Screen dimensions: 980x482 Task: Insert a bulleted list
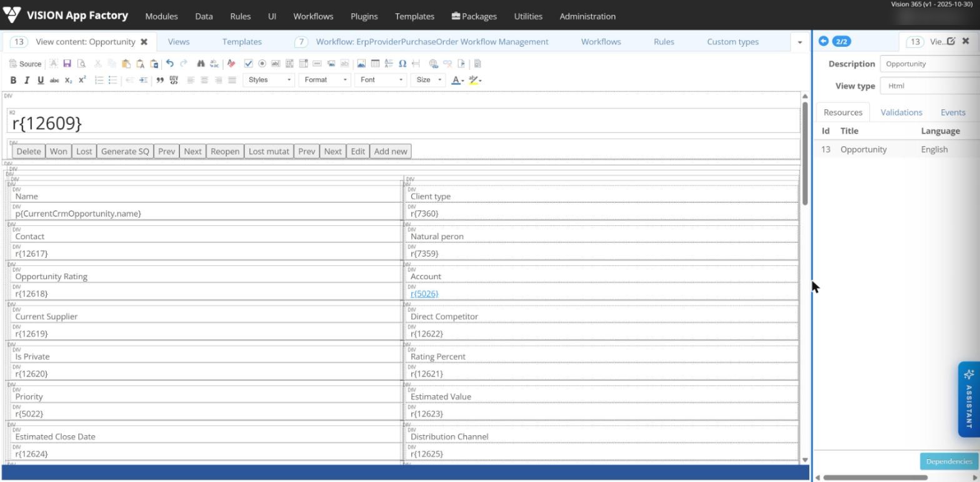click(112, 80)
